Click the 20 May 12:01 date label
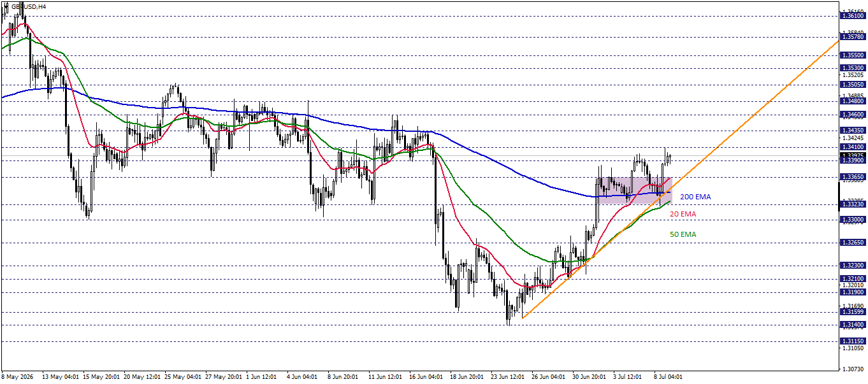This screenshot has width=868, height=384. [x=142, y=377]
